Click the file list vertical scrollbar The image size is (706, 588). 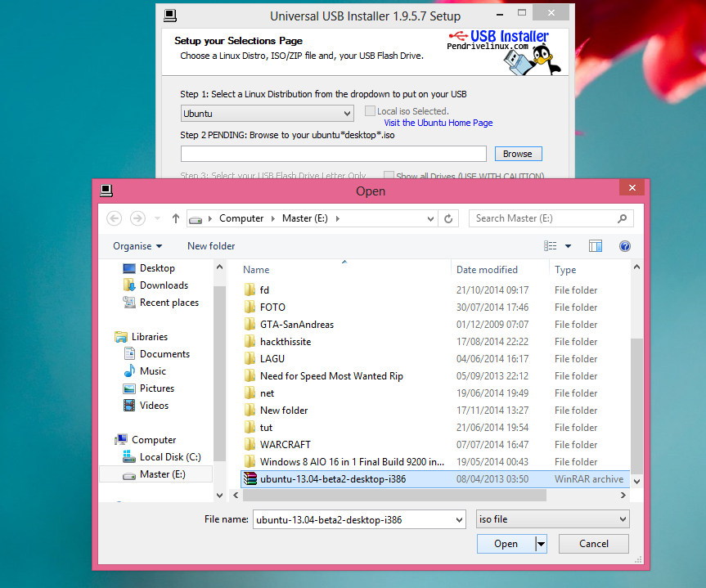(x=636, y=405)
